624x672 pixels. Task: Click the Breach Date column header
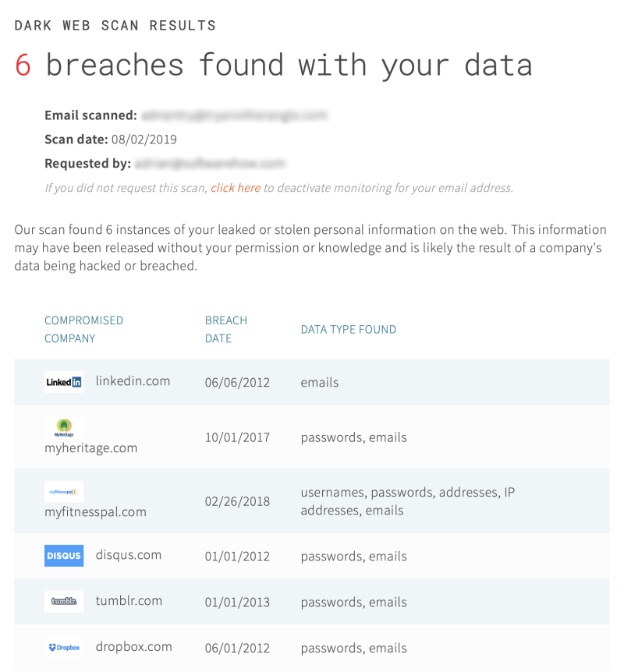tap(226, 329)
